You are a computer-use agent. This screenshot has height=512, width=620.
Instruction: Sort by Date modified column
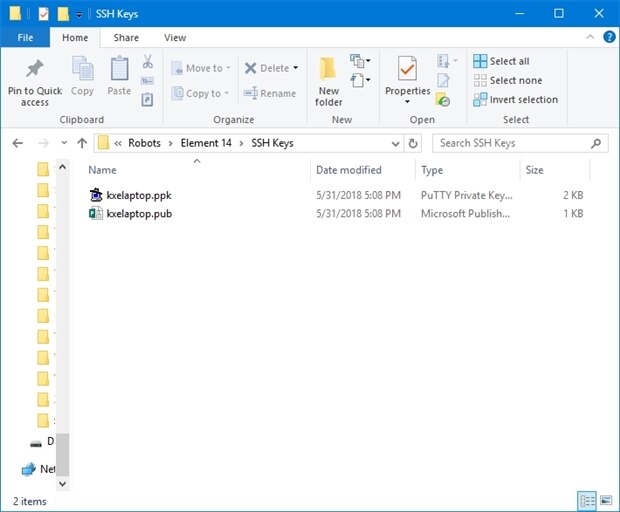(349, 170)
